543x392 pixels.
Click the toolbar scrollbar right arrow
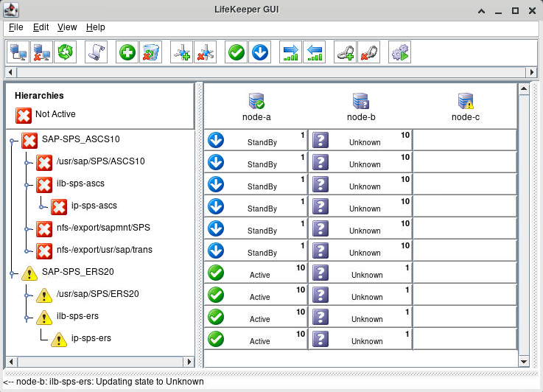531,72
